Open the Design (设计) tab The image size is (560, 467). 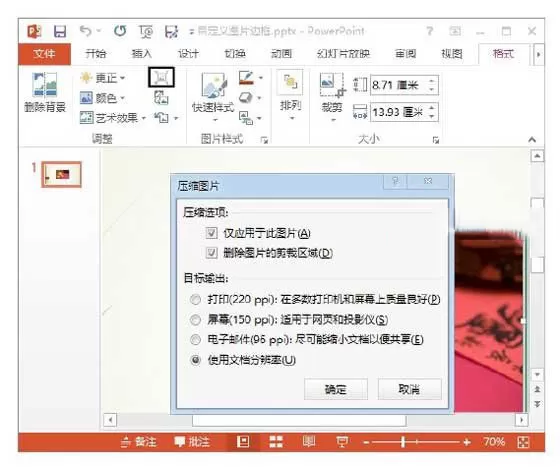coord(188,54)
